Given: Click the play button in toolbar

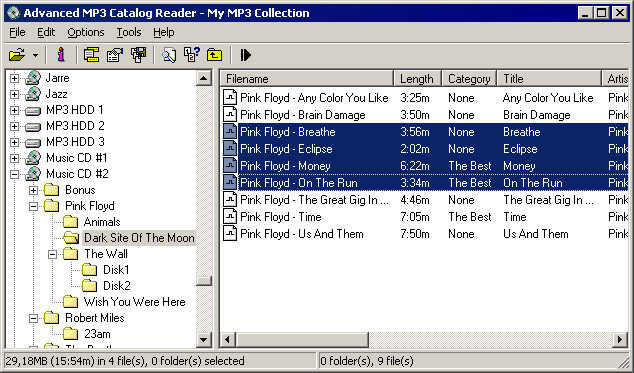Looking at the screenshot, I should pos(245,55).
